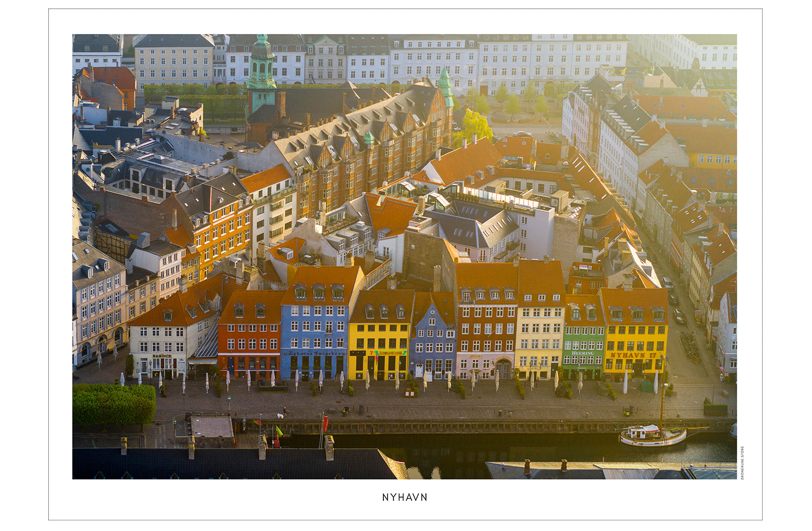Click the tall blue building facade
Viewport: 812px width, 531px height.
314,329
